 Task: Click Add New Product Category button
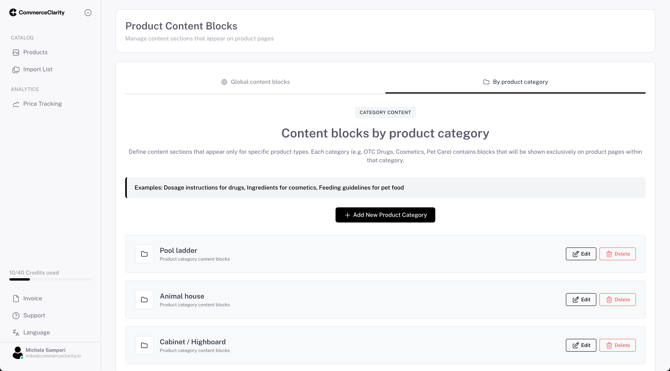coord(385,215)
